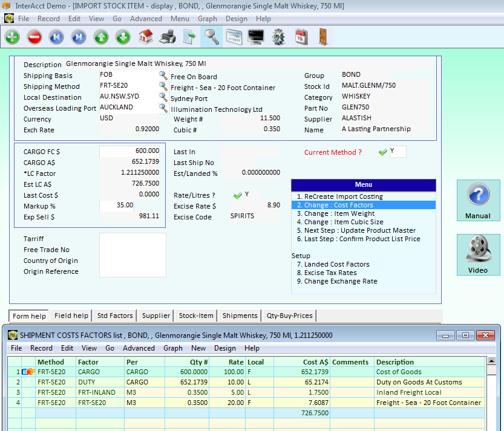Click the printer icon in toolbar
Screen dimensions: 504x431
168,37
